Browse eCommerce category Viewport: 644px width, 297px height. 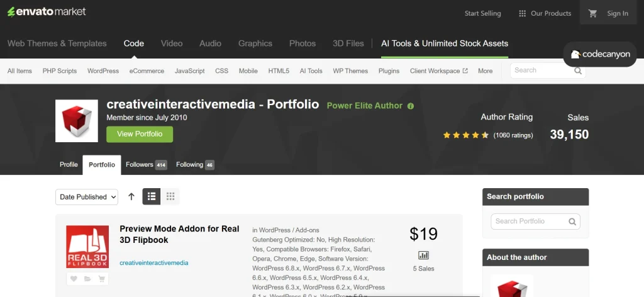(x=147, y=70)
